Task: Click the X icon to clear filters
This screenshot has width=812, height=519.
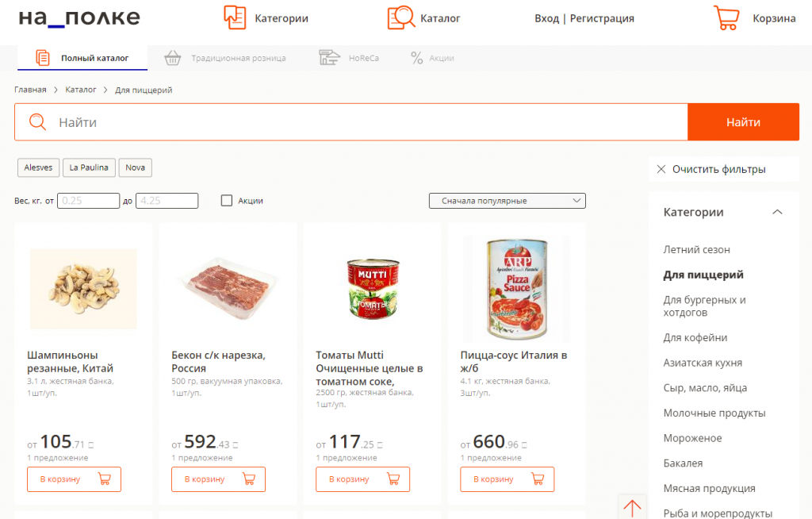Action: pyautogui.click(x=661, y=169)
